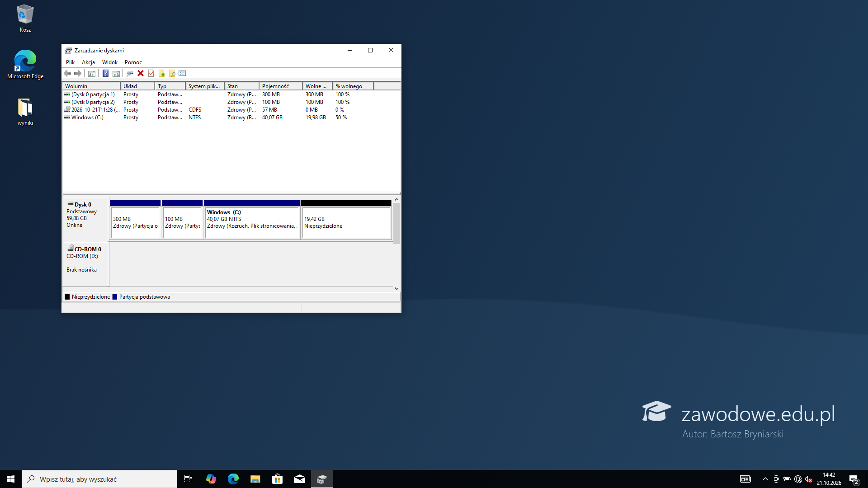Select the Windows (C:) 40,07 GB partition block
Image resolution: width=868 pixels, height=488 pixels.
(x=252, y=220)
